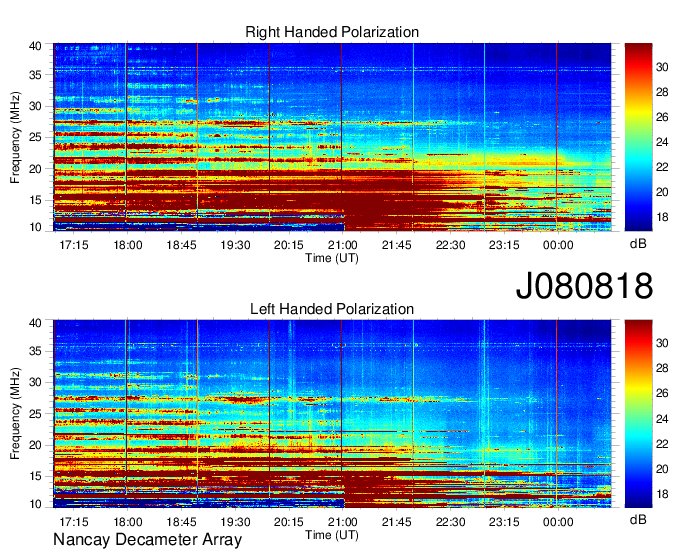This screenshot has width=680, height=552.
Task: Click the Right Handed plot's color scale bar
Action: (x=638, y=137)
